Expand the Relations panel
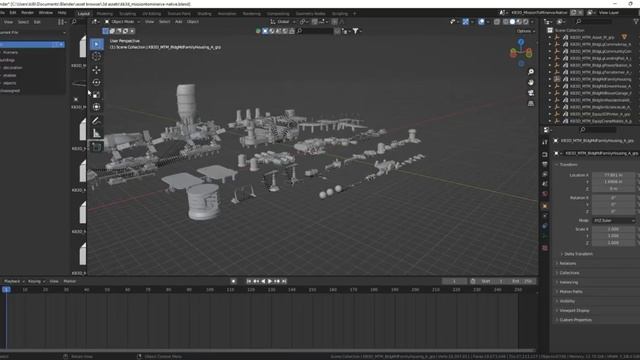Image resolution: width=640 pixels, height=360 pixels. point(567,263)
